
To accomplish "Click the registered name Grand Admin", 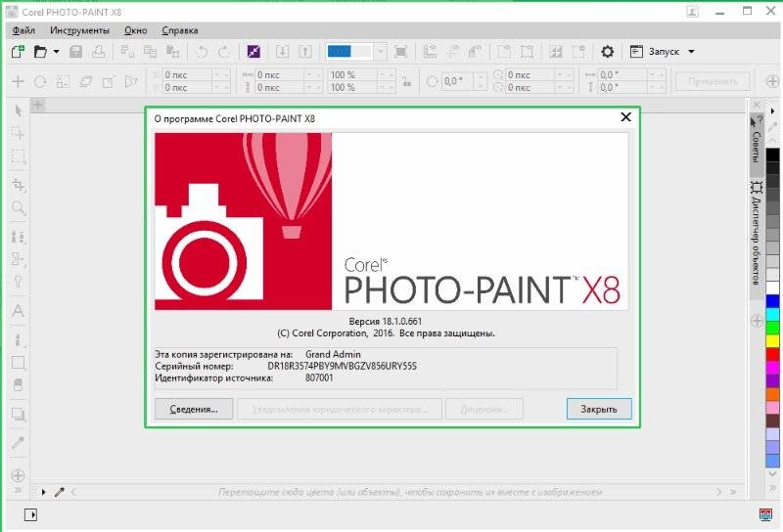I will point(333,354).
